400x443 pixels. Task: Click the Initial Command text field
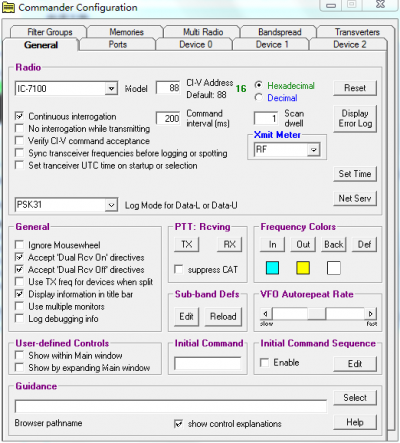[208, 363]
